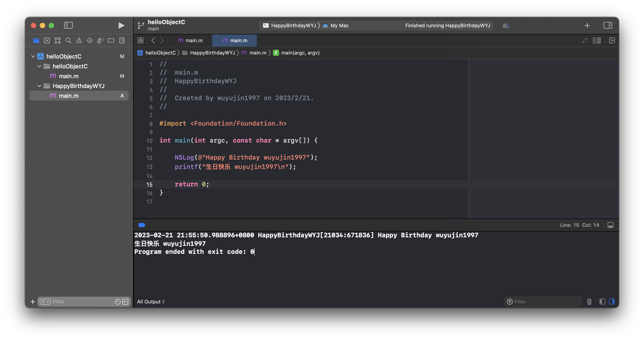The image size is (644, 341).
Task: Collapse the HappyBirthdayWYJ folder group
Action: (39, 86)
